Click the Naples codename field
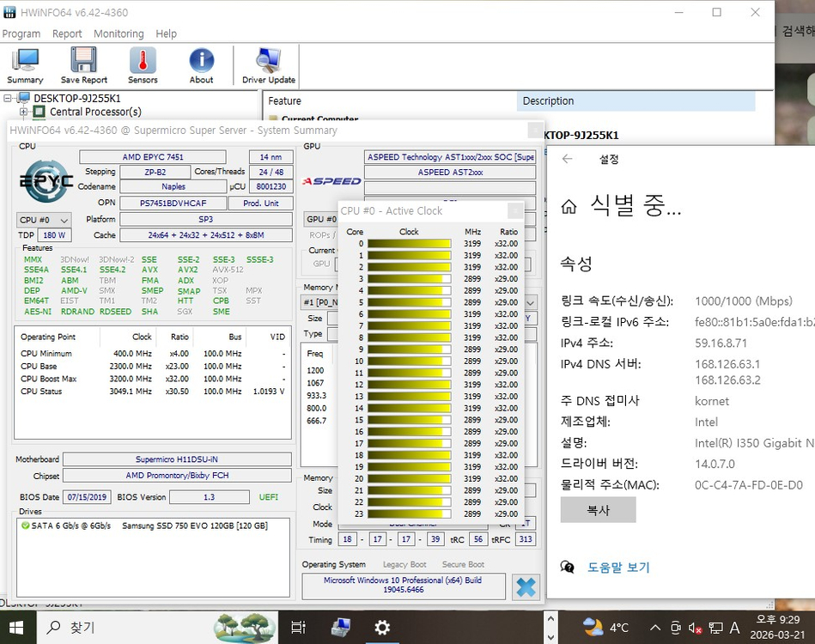Screen dimensions: 815x644 [173, 186]
